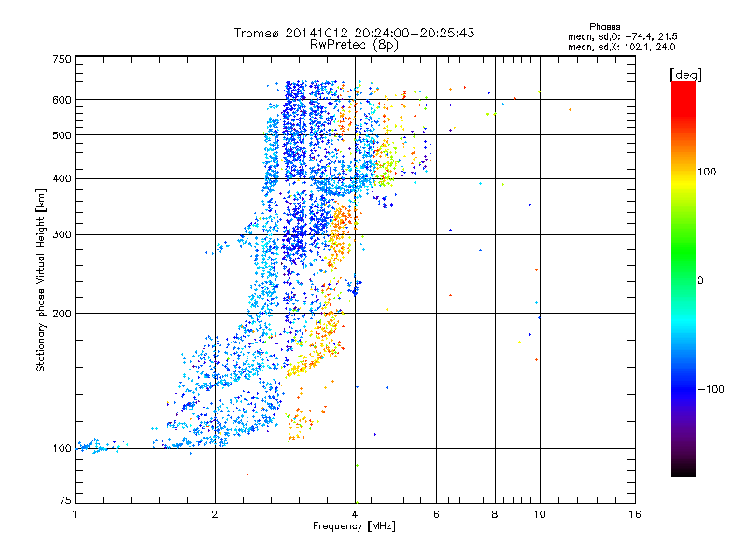The image size is (747, 560).
Task: Click the '[deg]' colorbar unit label
Action: tap(685, 75)
